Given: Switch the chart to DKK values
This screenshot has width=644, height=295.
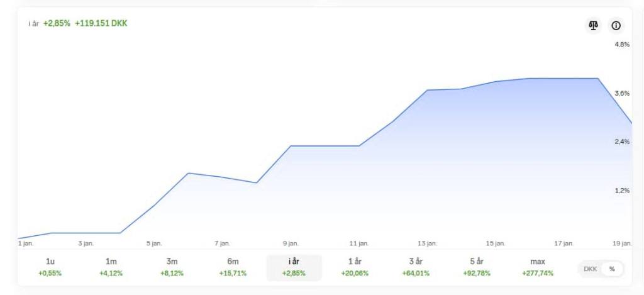Looking at the screenshot, I should pyautogui.click(x=590, y=269).
